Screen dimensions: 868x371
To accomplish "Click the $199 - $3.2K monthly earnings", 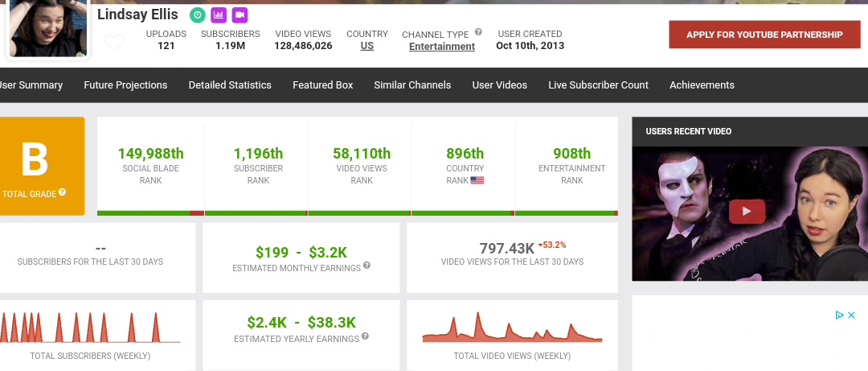I will pyautogui.click(x=301, y=253).
